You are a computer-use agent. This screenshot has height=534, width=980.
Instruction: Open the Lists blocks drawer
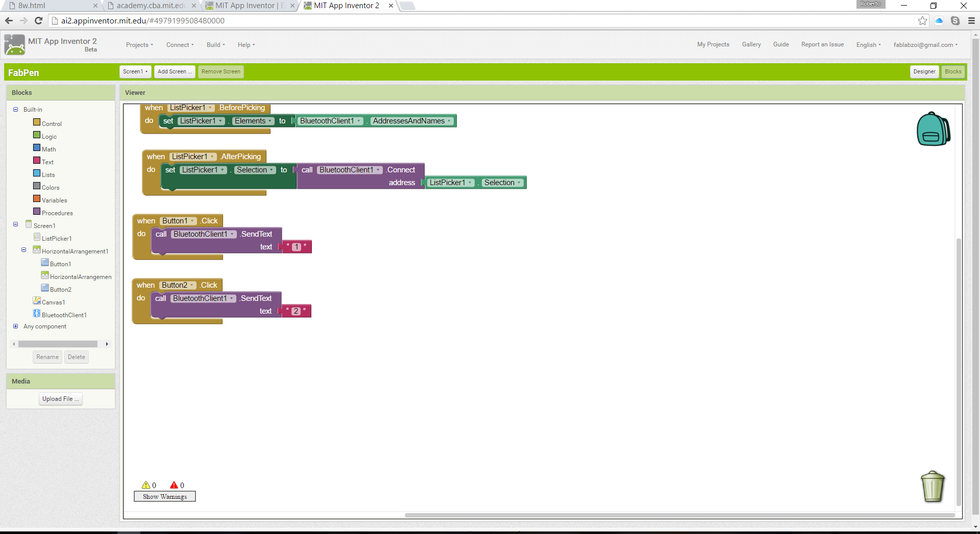[x=48, y=175]
